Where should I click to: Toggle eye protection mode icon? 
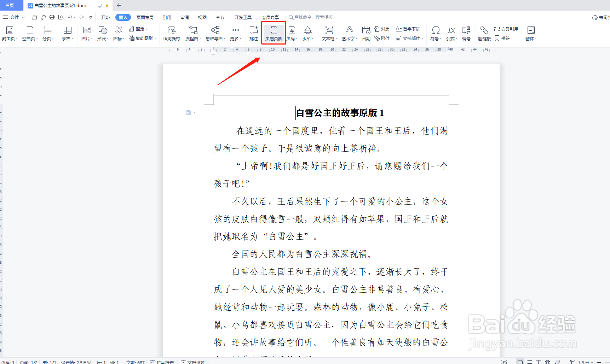point(504,362)
